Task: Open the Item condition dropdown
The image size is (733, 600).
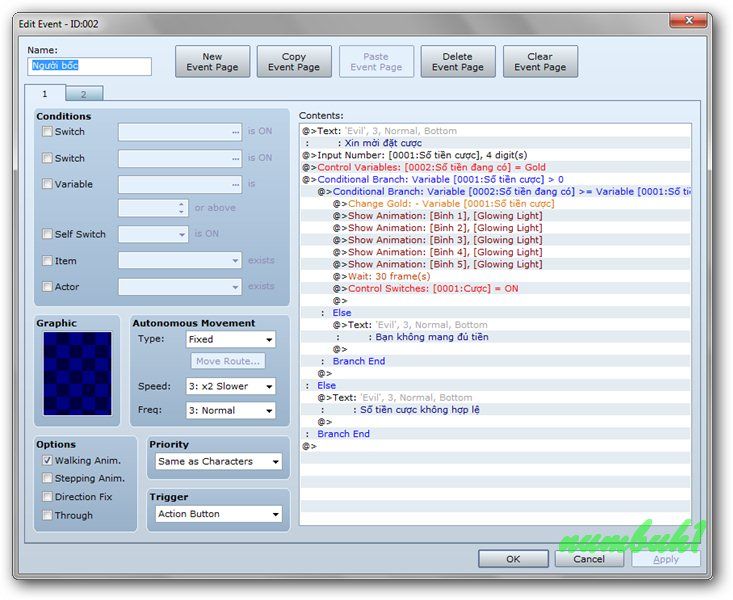Action: (x=180, y=260)
